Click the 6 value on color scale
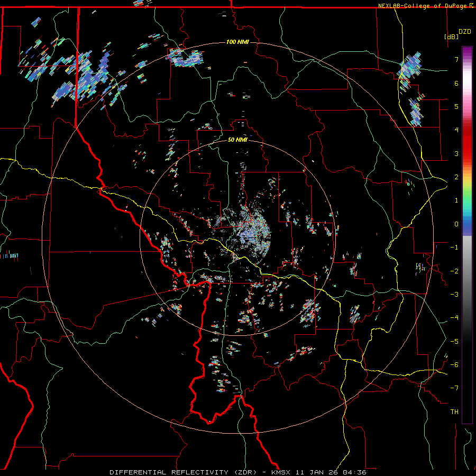This screenshot has width=476, height=476. pos(456,83)
